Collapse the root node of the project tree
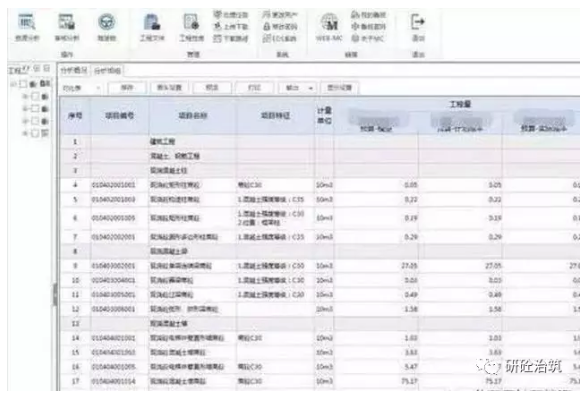Image resolution: width=584 pixels, height=397 pixels. point(13,84)
